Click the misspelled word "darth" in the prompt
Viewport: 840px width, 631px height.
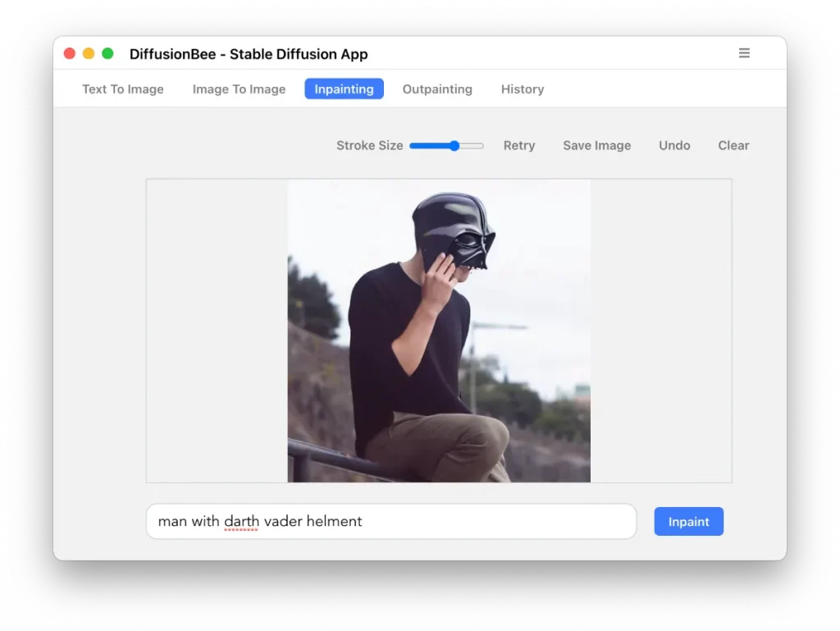pos(241,522)
